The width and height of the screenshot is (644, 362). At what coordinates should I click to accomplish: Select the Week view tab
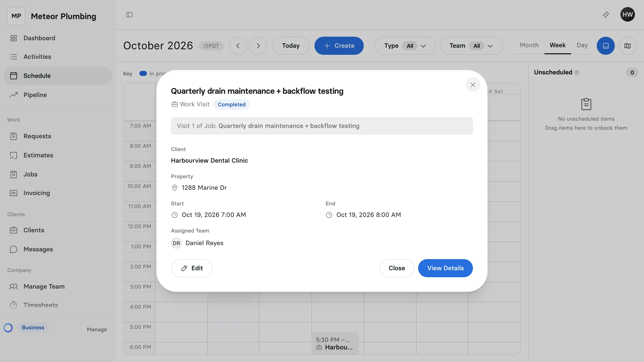[x=557, y=45]
